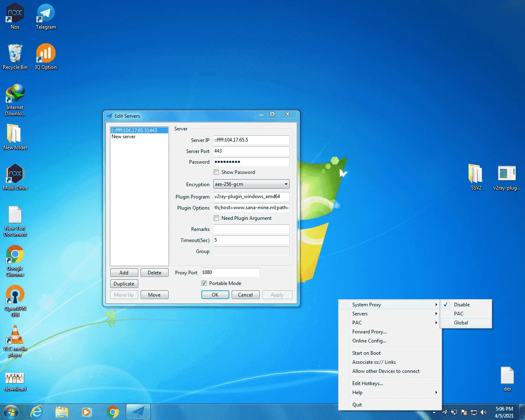Tick the Need Plugin Argument checkbox

[216, 218]
